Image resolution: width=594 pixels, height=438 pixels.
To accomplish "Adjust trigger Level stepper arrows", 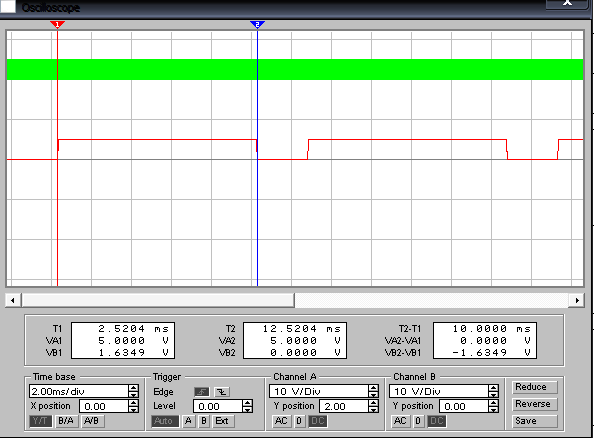I will tap(247, 407).
